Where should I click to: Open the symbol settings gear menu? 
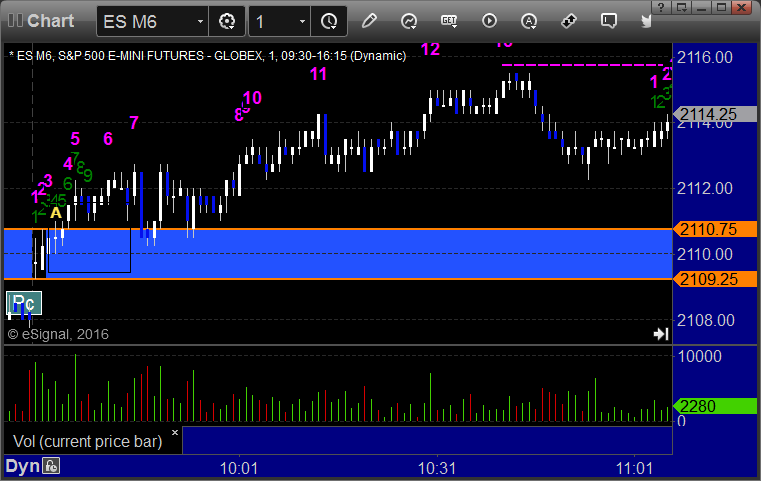point(227,21)
